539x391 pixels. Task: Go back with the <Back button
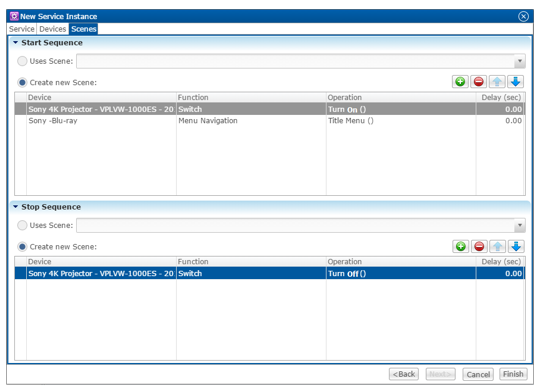point(404,374)
